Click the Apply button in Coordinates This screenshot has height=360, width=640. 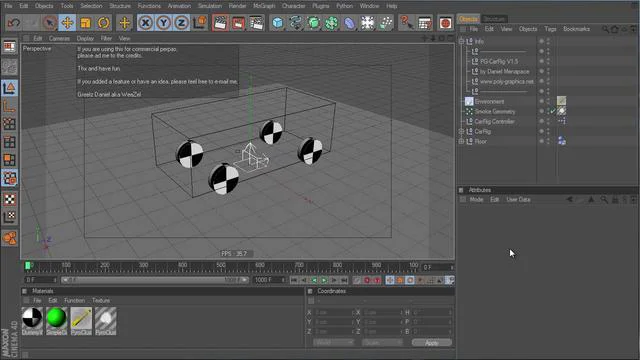click(x=432, y=342)
